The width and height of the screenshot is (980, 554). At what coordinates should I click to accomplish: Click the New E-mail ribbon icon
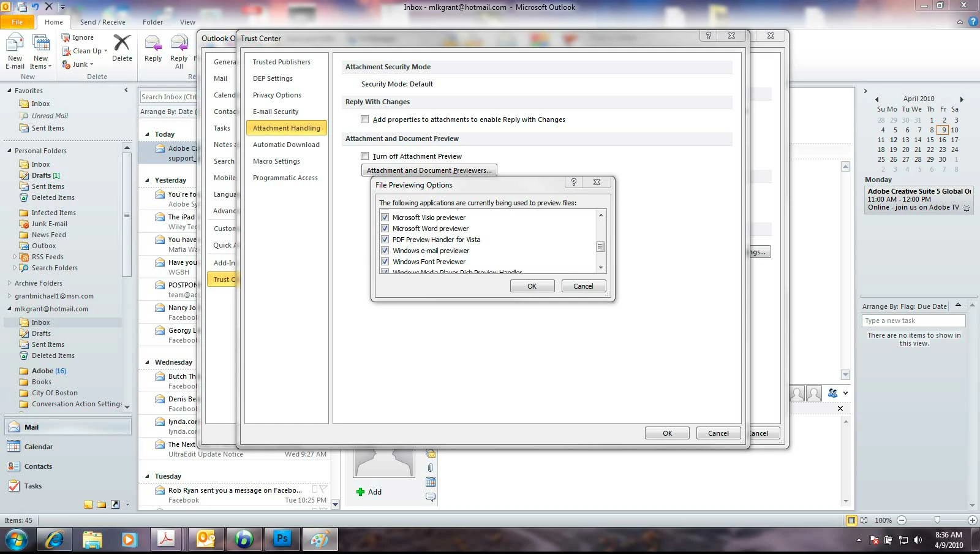click(15, 51)
